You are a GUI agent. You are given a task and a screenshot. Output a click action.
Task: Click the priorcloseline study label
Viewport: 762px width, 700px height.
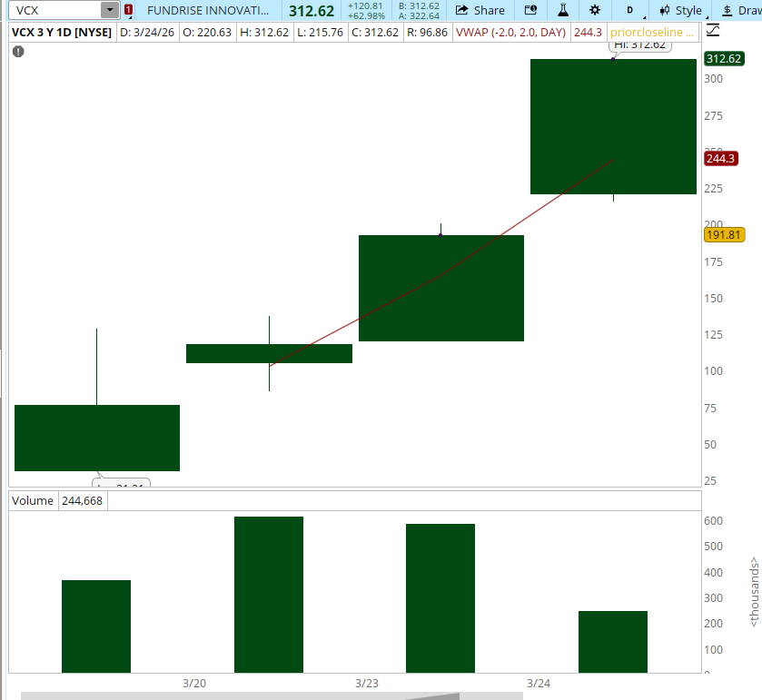pyautogui.click(x=652, y=33)
